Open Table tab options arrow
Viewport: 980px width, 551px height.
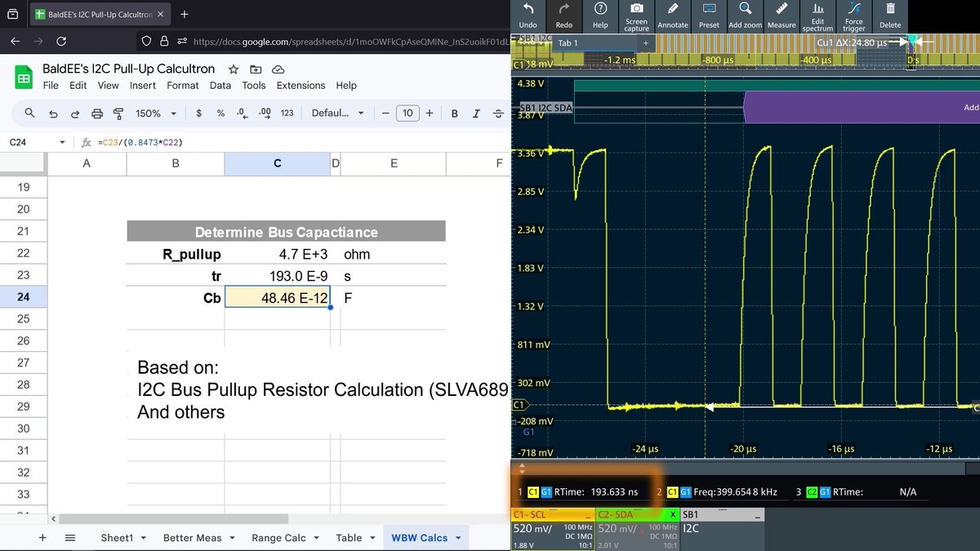click(372, 538)
